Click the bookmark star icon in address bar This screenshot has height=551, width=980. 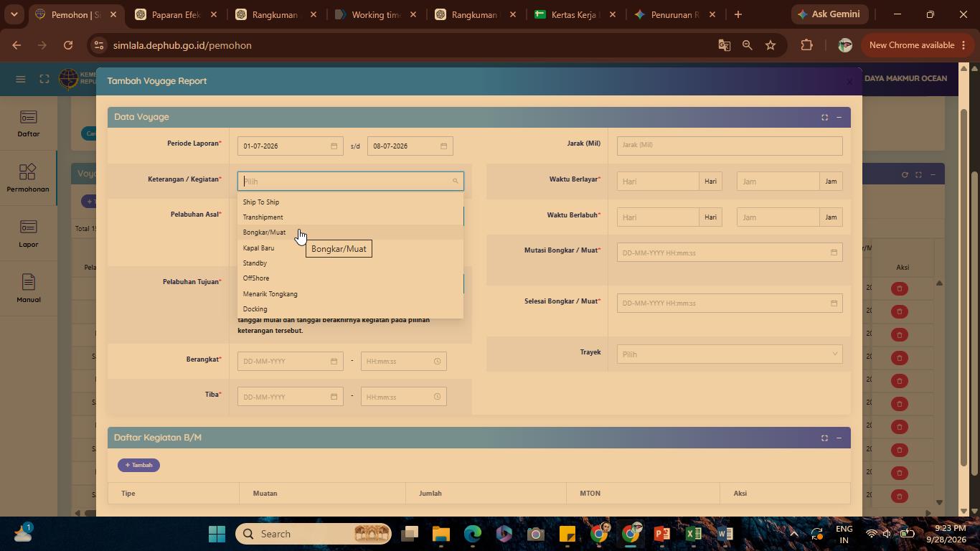pos(771,45)
